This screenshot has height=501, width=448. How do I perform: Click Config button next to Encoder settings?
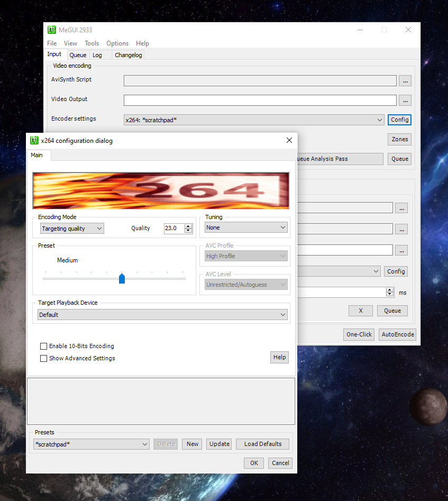click(x=399, y=120)
